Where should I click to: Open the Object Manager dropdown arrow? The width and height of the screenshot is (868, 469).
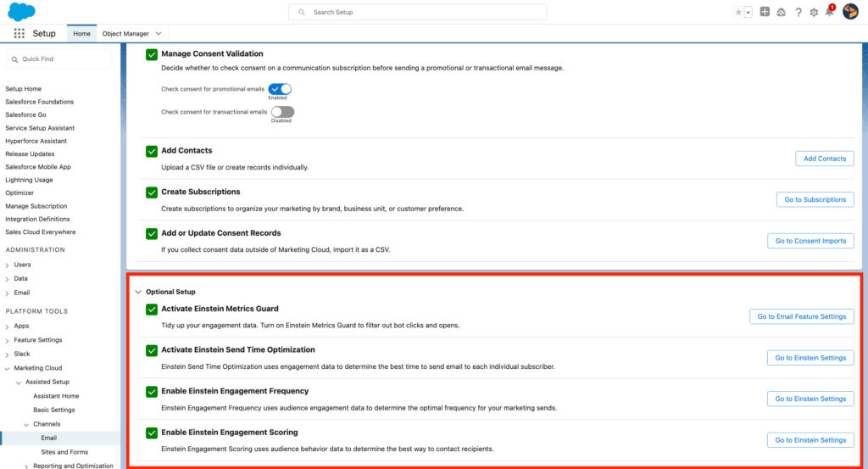coord(159,34)
